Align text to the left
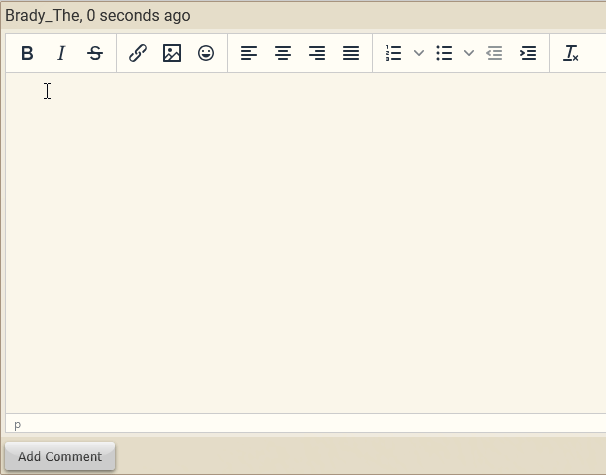The image size is (606, 475). point(249,54)
